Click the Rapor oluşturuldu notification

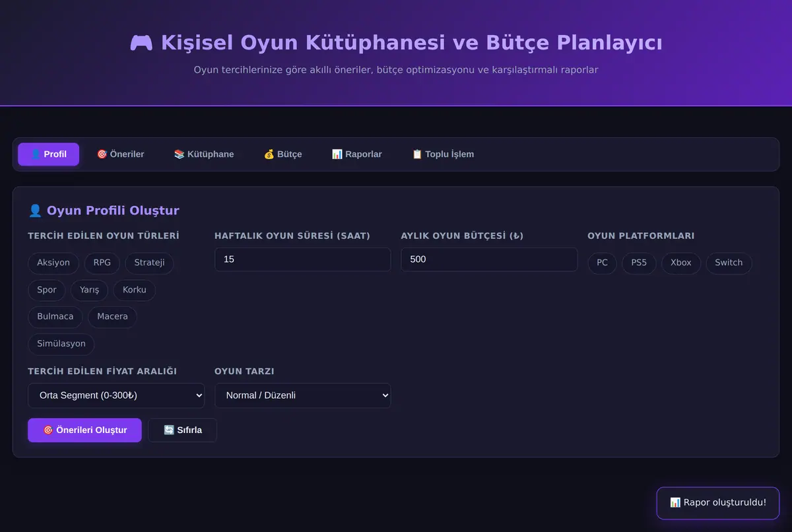pyautogui.click(x=718, y=503)
